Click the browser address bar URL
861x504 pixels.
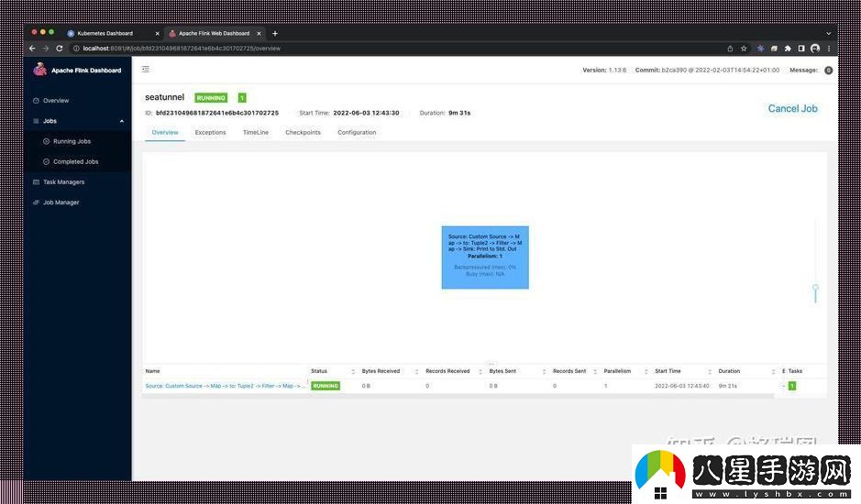182,49
